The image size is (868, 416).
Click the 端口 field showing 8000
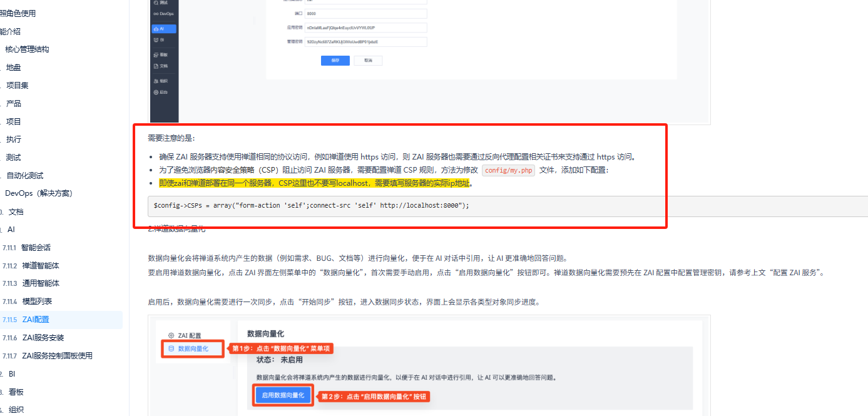(x=366, y=13)
